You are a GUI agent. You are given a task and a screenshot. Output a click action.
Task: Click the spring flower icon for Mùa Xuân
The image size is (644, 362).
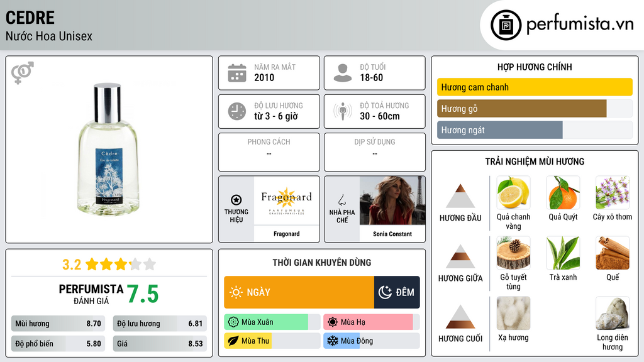(x=233, y=322)
